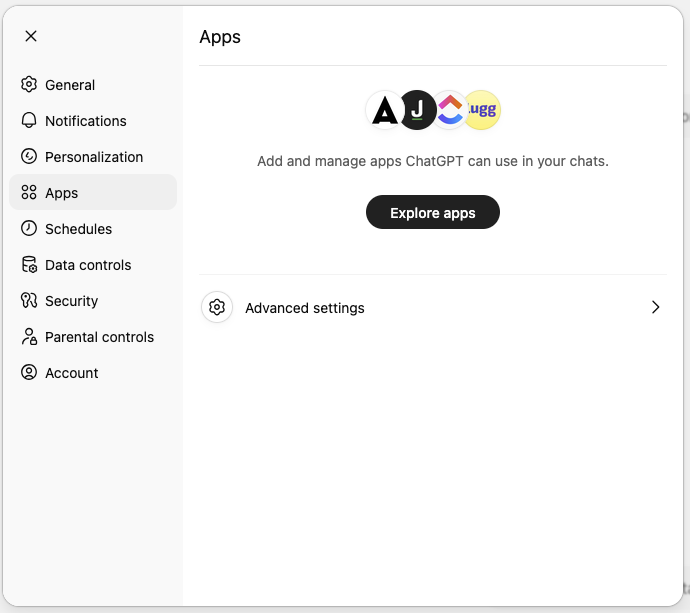The width and height of the screenshot is (690, 613).
Task: Click the Personalization sidebar icon
Action: (x=29, y=156)
